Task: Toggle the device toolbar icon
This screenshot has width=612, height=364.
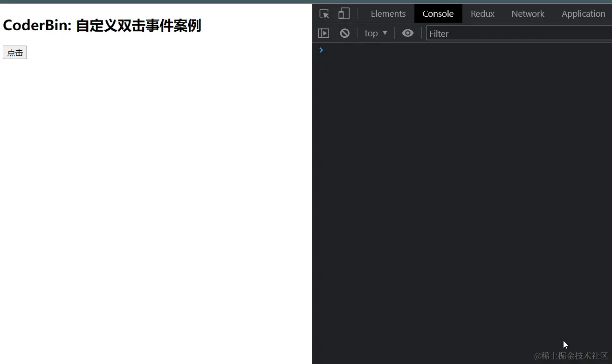Action: click(344, 13)
